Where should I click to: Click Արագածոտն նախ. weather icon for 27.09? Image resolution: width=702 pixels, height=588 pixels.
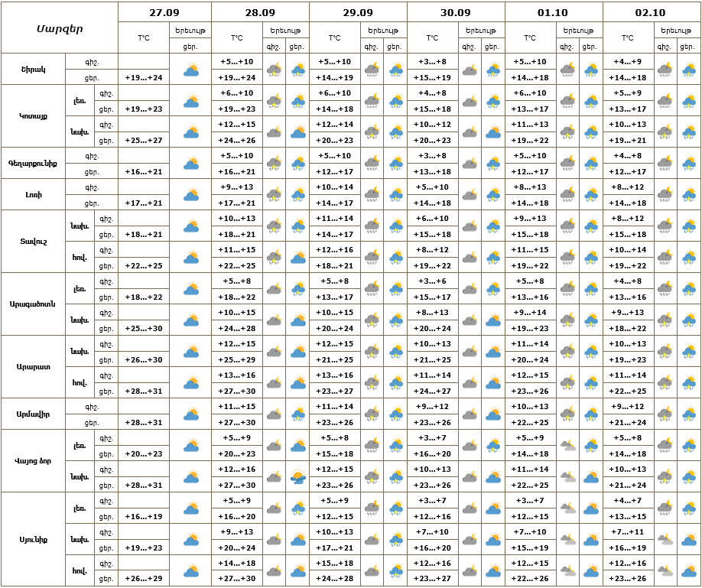pos(191,321)
